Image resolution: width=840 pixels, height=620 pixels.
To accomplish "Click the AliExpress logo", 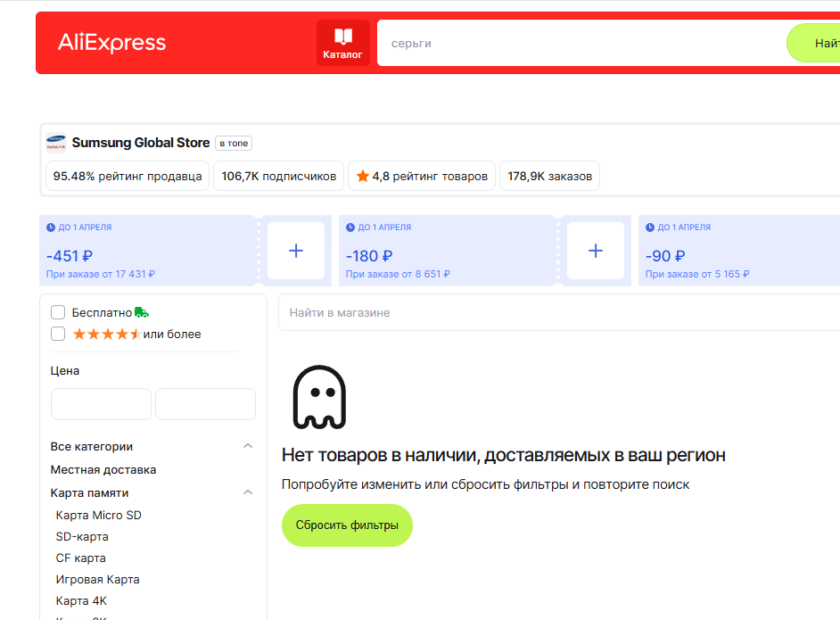I will pyautogui.click(x=112, y=42).
